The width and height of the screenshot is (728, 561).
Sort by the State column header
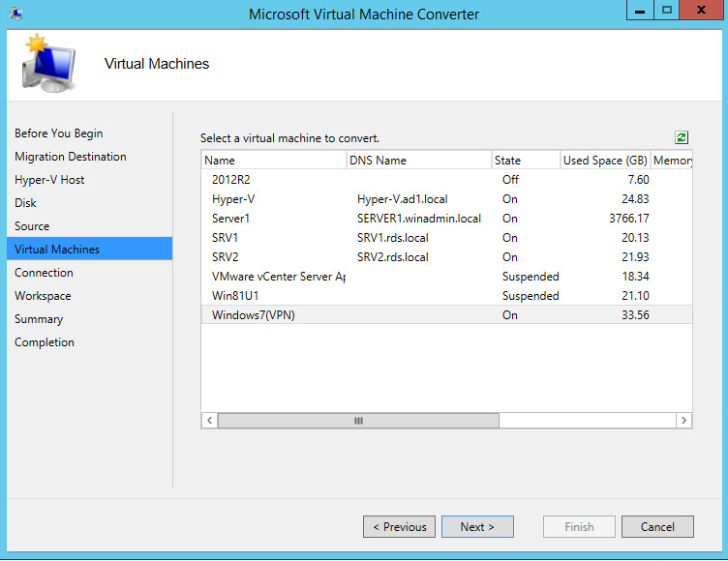click(526, 161)
